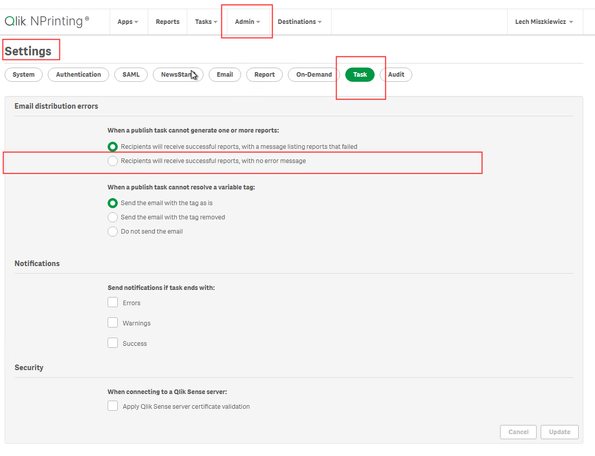Switch to the Authentication tab
595x456 pixels.
coord(79,74)
